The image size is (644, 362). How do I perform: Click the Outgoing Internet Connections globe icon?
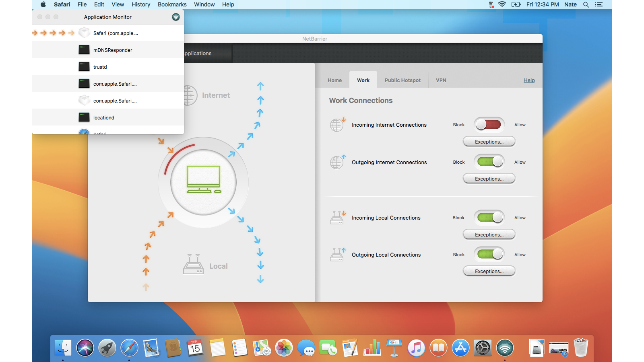(337, 162)
